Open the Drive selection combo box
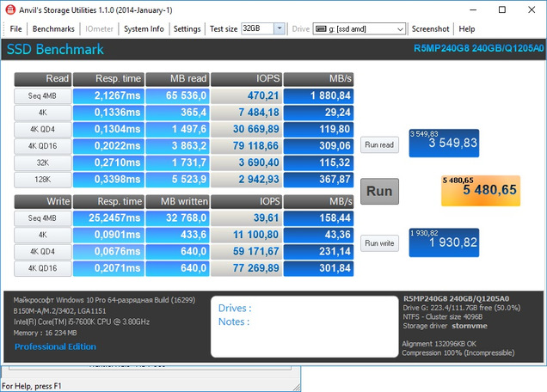Image resolution: width=547 pixels, height=392 pixels. click(x=360, y=29)
